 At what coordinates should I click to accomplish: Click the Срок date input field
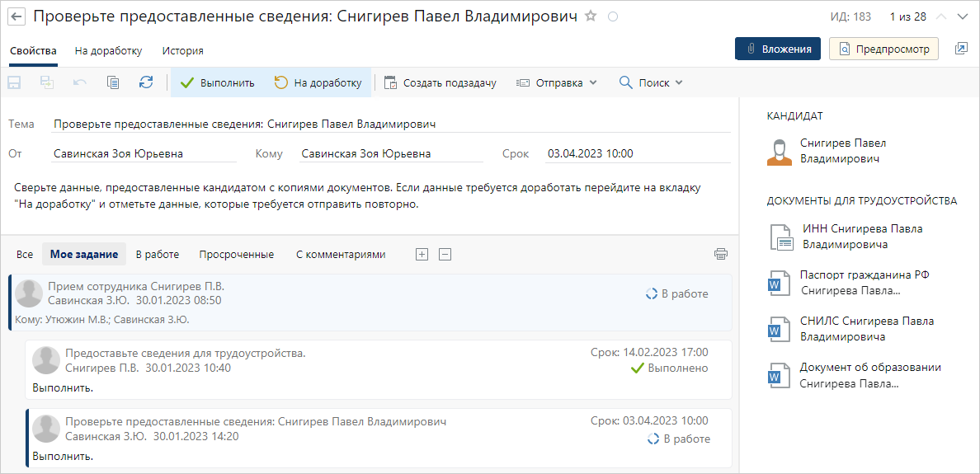click(638, 153)
